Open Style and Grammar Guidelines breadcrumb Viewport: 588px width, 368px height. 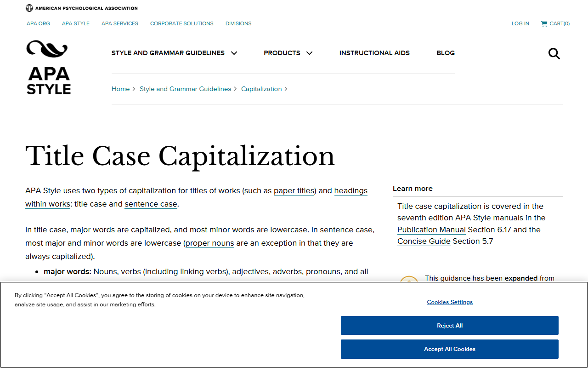186,89
